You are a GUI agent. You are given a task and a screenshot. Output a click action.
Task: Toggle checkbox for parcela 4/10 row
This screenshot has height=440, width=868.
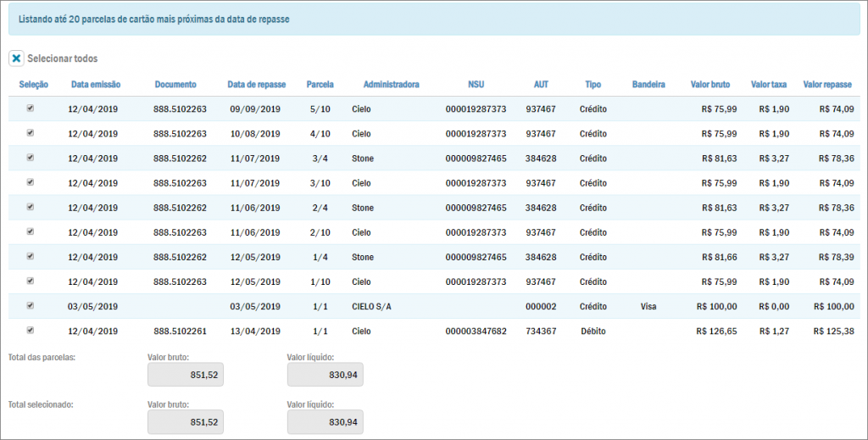click(31, 133)
